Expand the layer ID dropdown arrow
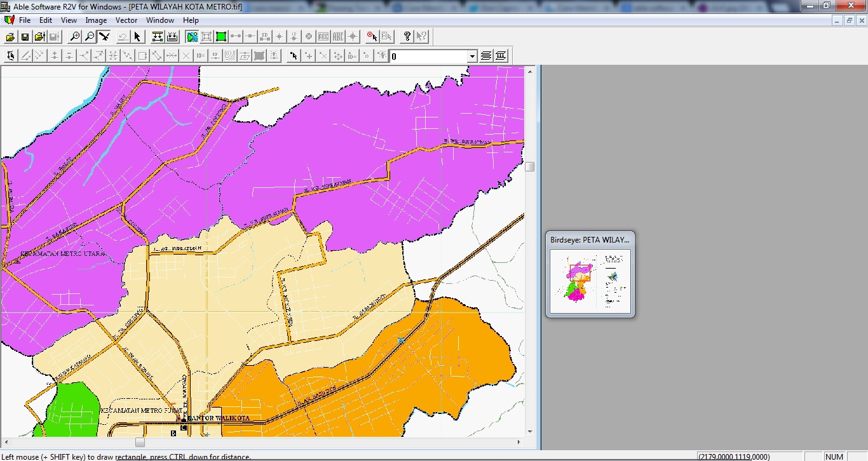 [472, 57]
